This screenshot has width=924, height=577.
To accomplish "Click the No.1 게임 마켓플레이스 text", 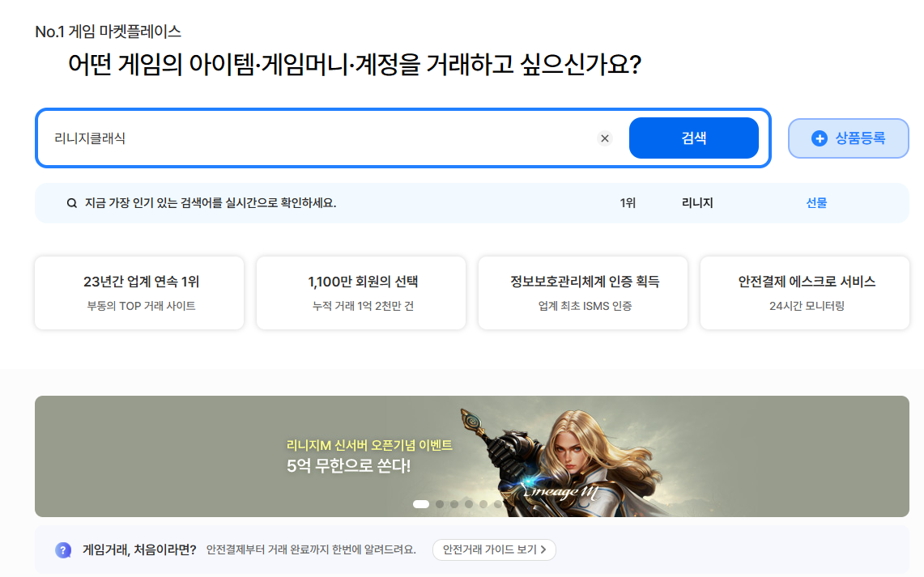I will tap(108, 32).
